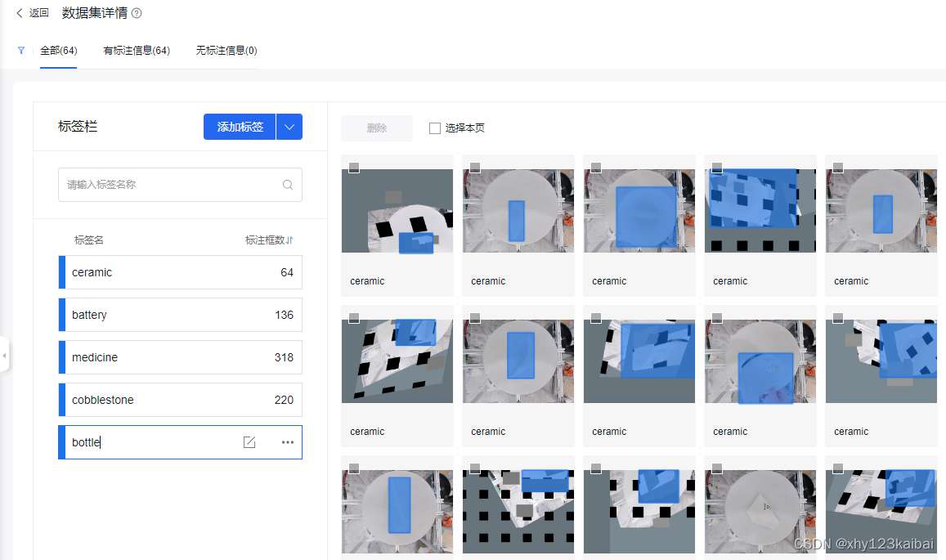Click the 删除 button
The height and width of the screenshot is (560, 946).
point(377,128)
